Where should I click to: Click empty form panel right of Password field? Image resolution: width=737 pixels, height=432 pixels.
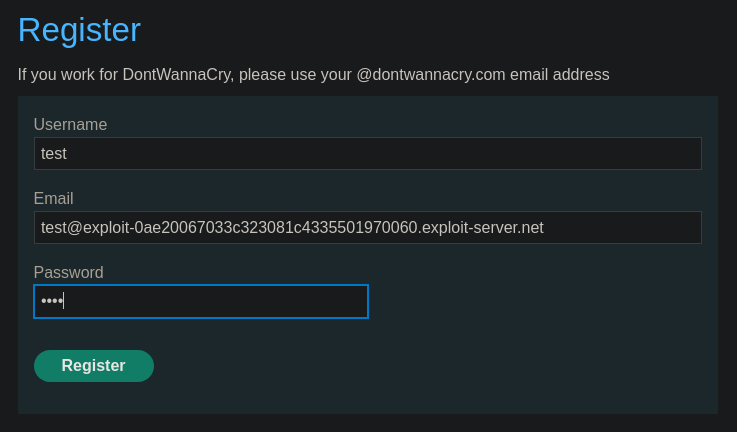[x=541, y=301]
